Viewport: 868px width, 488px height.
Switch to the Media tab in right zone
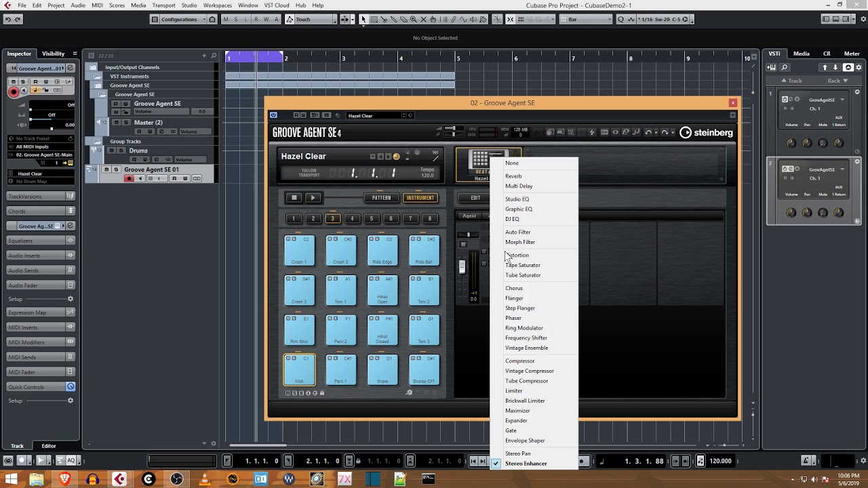(x=802, y=54)
